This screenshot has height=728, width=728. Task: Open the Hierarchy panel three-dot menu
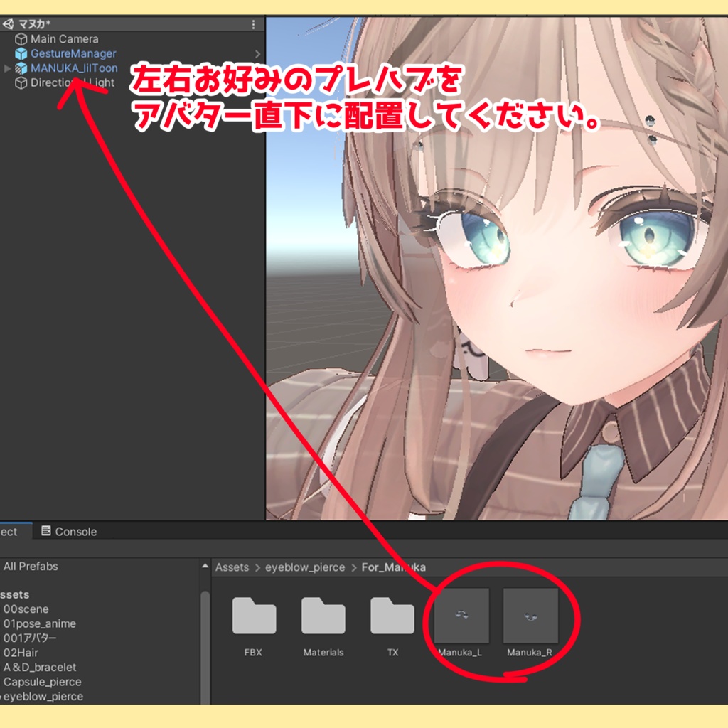point(253,23)
